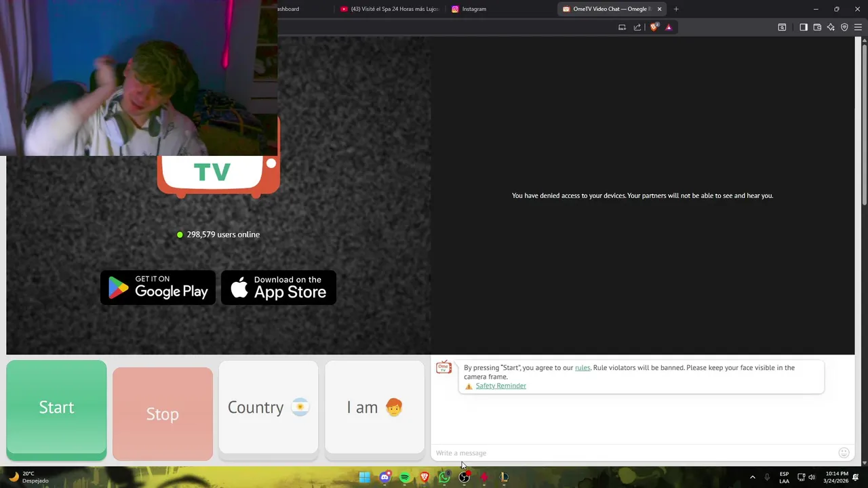Click the webcam overlay thumbnail
This screenshot has width=868, height=488.
point(139,78)
